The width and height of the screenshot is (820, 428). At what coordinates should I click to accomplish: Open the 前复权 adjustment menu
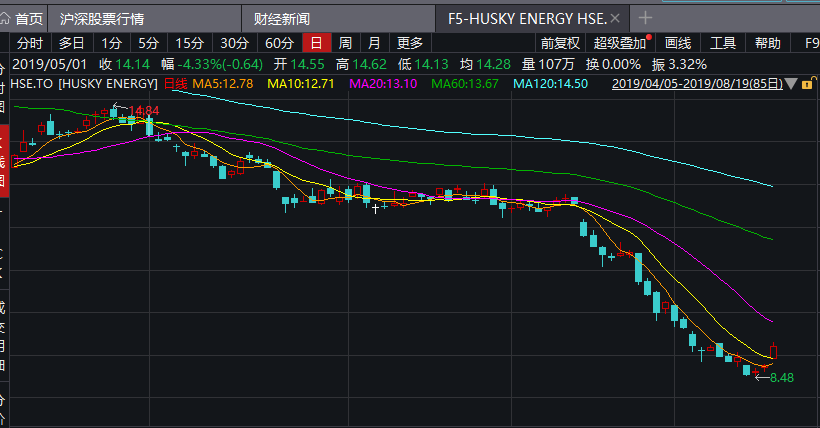click(x=560, y=43)
